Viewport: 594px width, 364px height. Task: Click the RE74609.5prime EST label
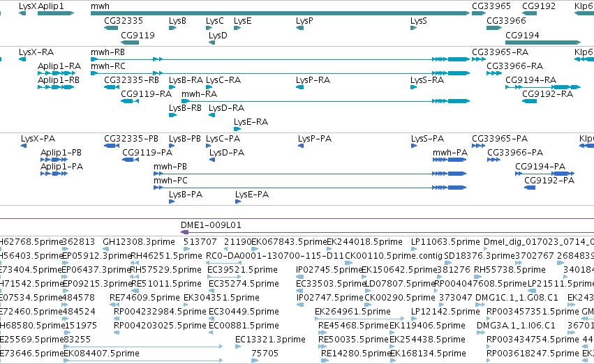coord(144,298)
